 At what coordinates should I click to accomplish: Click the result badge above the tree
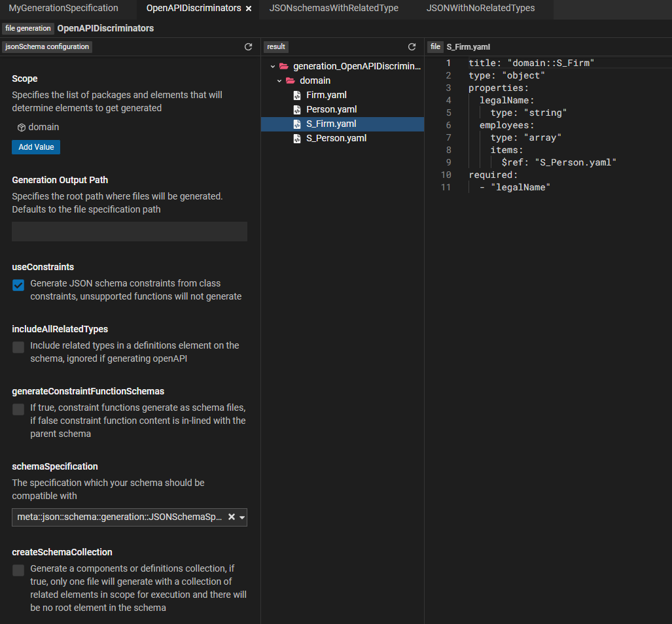[x=275, y=46]
